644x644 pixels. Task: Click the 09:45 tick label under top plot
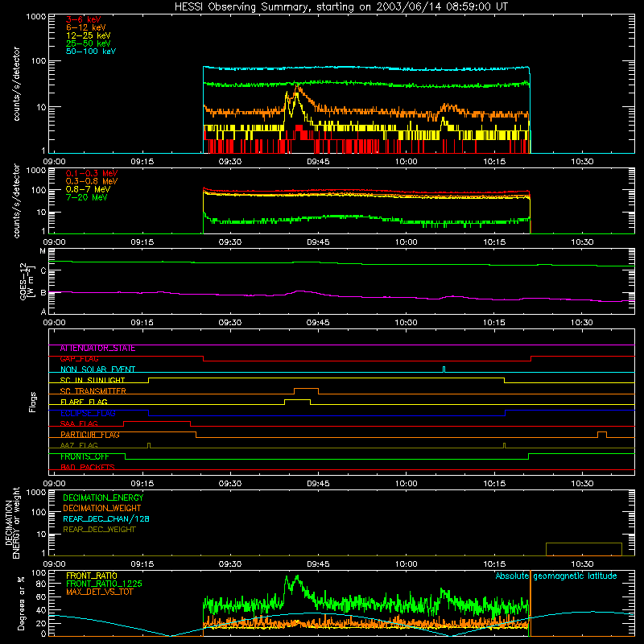tap(318, 162)
